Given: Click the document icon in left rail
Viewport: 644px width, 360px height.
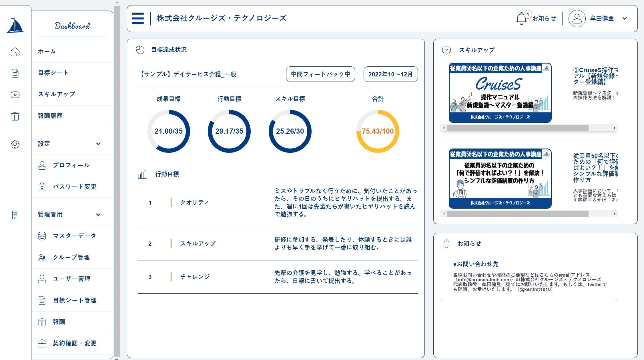Looking at the screenshot, I should (x=15, y=73).
